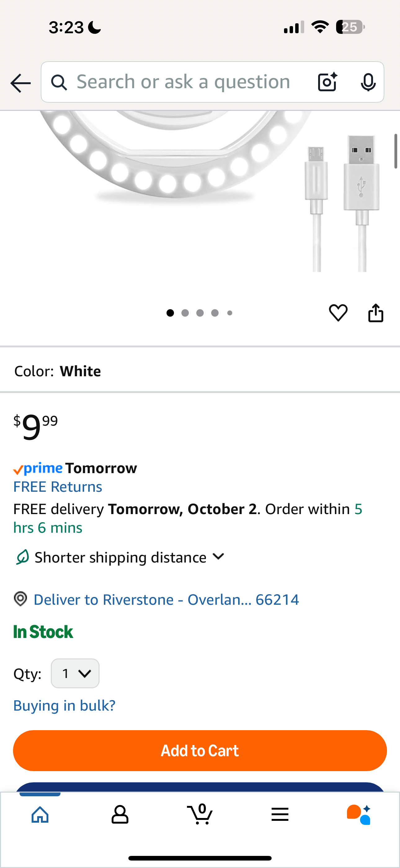
Task: Open the account profile tab
Action: click(x=120, y=815)
